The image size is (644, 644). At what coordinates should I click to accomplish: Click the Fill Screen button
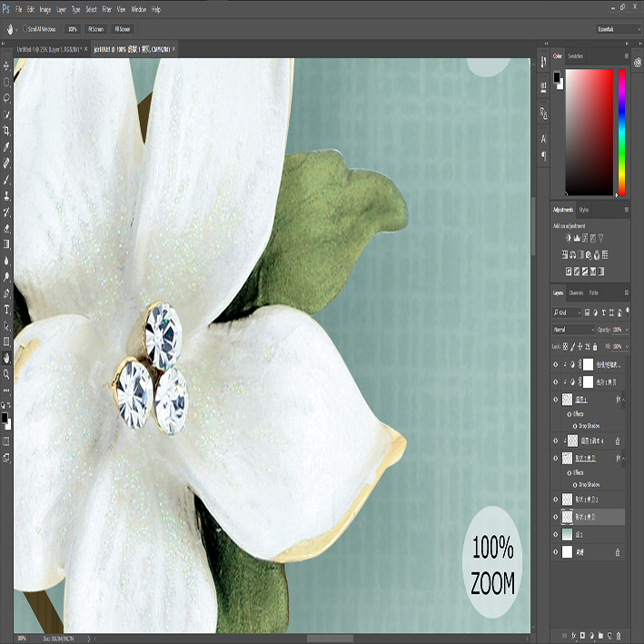pyautogui.click(x=123, y=29)
